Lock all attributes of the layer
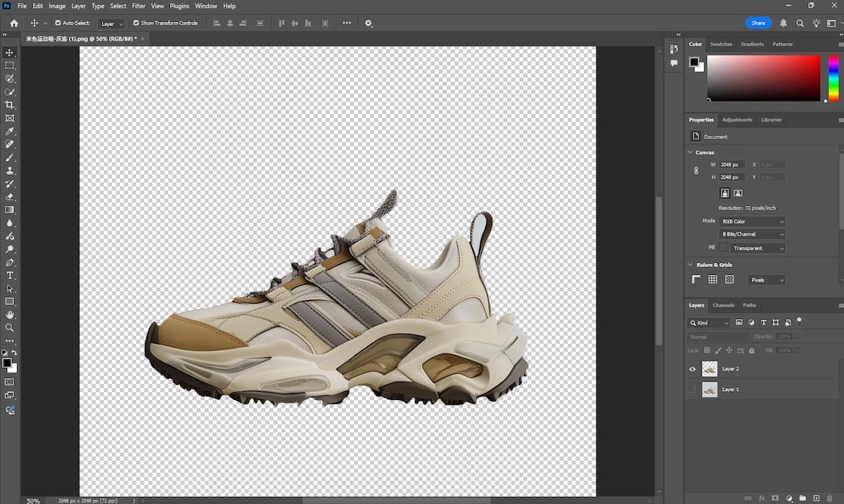Screen dimensions: 844x504 click(x=752, y=350)
